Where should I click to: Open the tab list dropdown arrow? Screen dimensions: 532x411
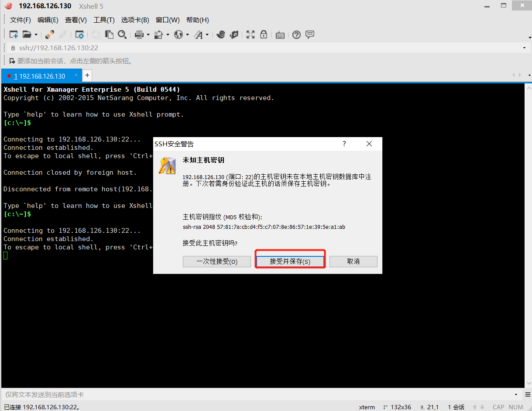click(x=529, y=76)
